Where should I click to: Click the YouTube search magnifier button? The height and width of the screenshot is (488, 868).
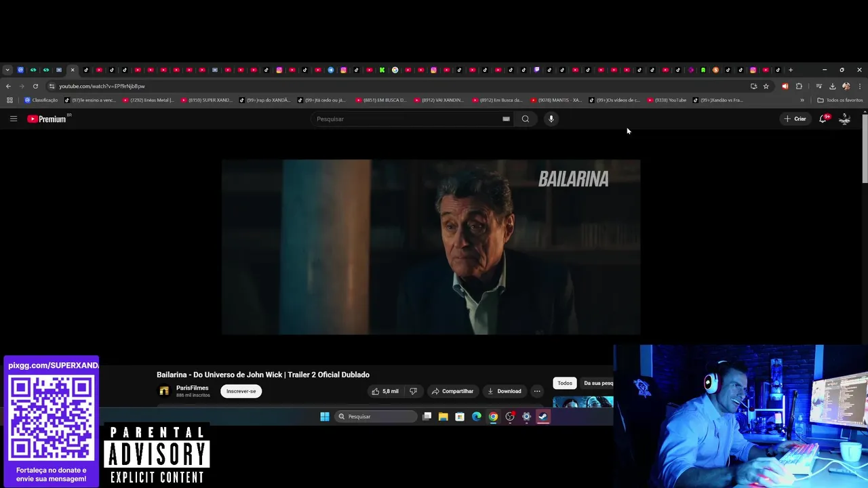click(x=525, y=119)
